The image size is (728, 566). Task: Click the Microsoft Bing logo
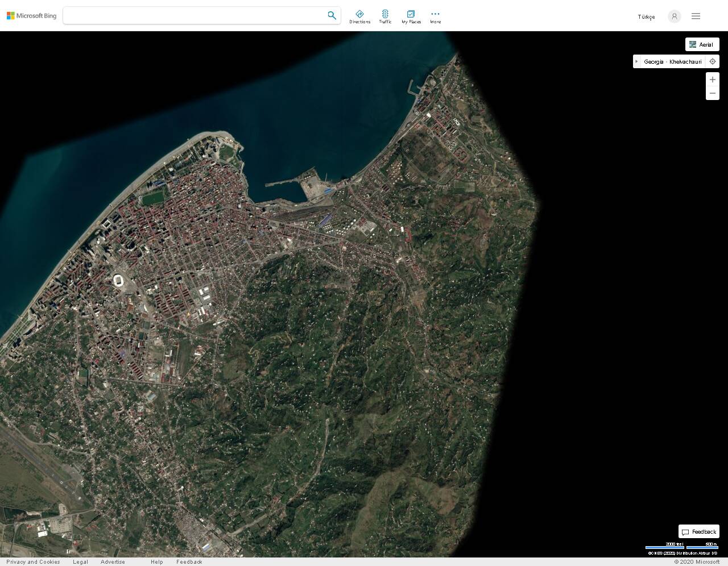(31, 16)
